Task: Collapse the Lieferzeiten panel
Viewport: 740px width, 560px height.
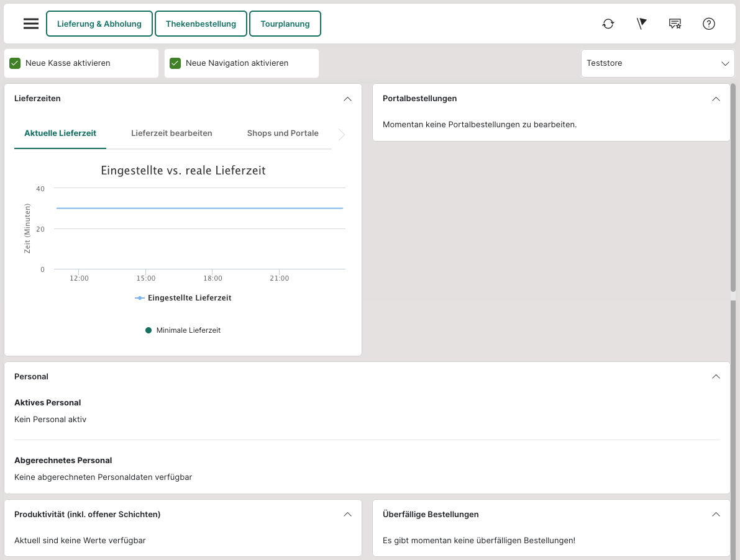Action: pyautogui.click(x=347, y=99)
